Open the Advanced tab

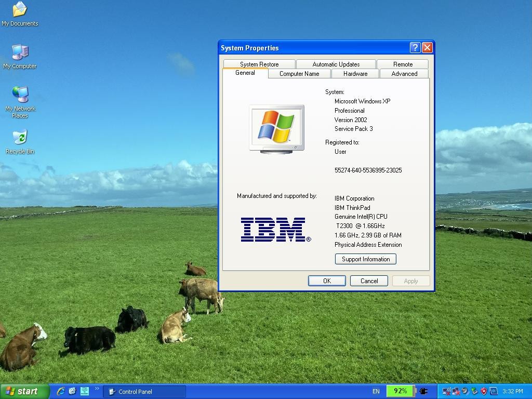(404, 74)
